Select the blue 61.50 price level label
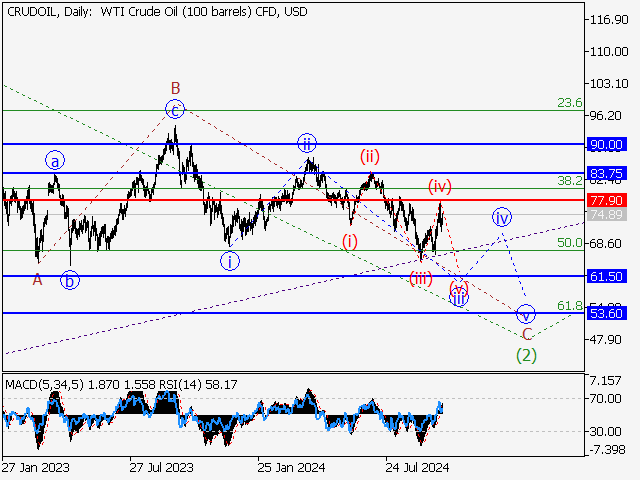The image size is (640, 480). (607, 276)
